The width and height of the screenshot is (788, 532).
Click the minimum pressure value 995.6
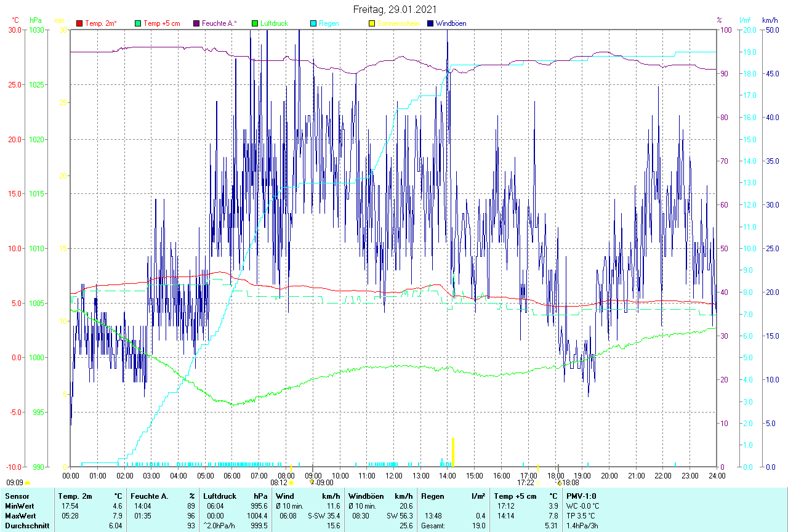[259, 506]
